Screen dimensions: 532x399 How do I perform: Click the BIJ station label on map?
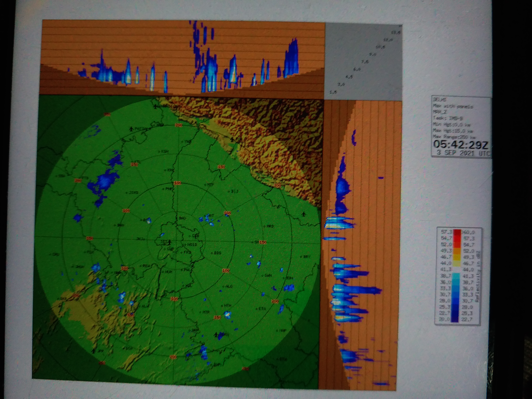(234, 191)
